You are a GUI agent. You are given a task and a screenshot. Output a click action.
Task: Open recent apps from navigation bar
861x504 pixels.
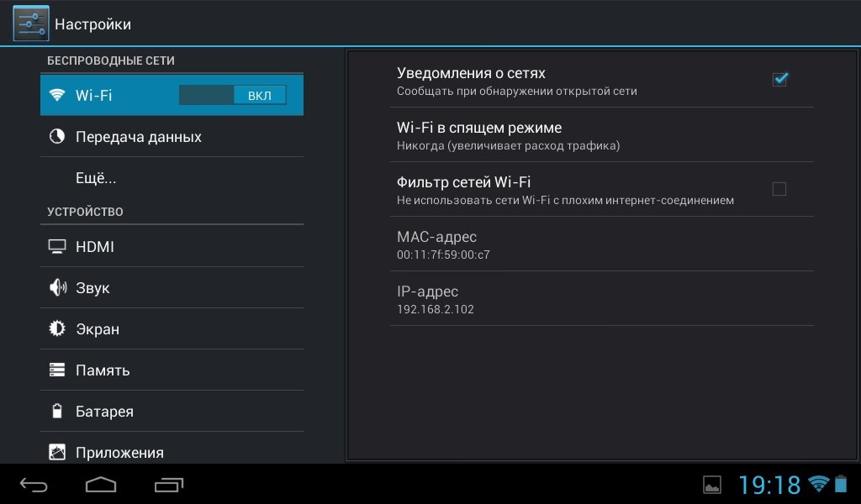[x=169, y=485]
